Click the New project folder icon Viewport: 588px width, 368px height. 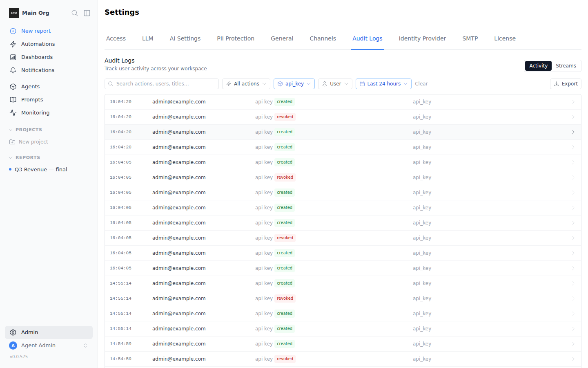[12, 142]
